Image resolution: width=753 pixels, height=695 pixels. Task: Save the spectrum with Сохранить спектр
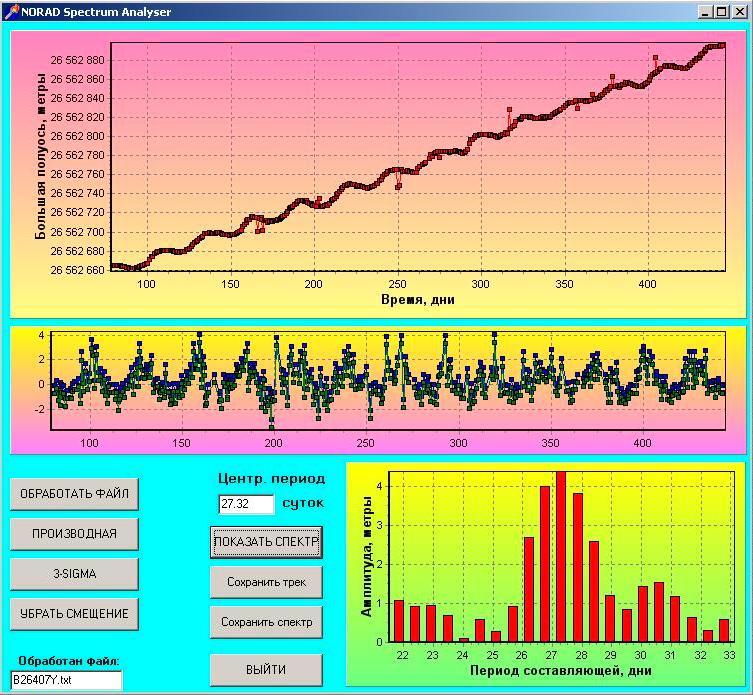tap(266, 621)
